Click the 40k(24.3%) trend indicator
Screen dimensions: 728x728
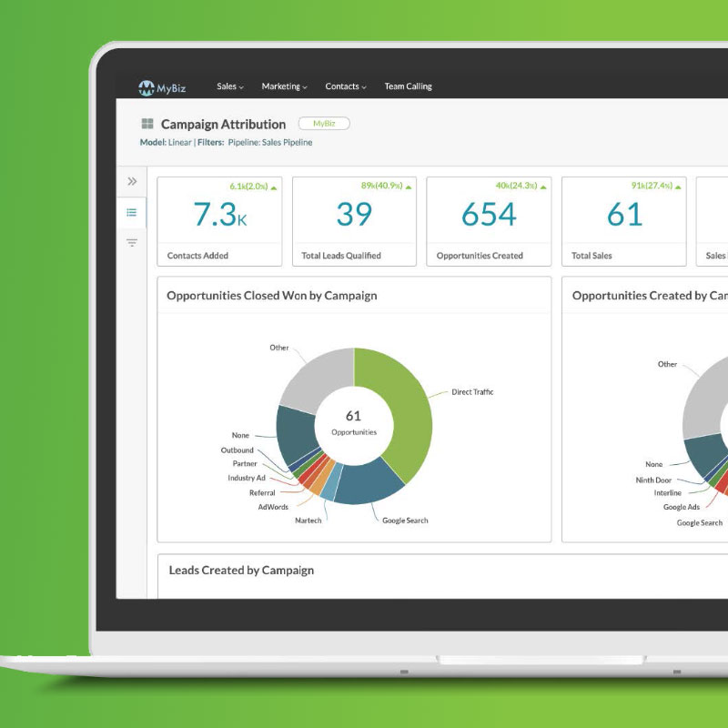521,186
